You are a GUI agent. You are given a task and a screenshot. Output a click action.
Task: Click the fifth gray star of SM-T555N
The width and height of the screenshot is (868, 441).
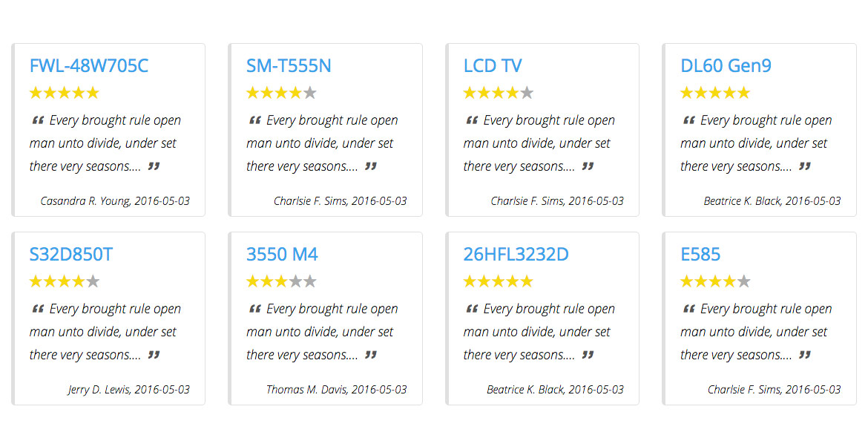(x=310, y=93)
